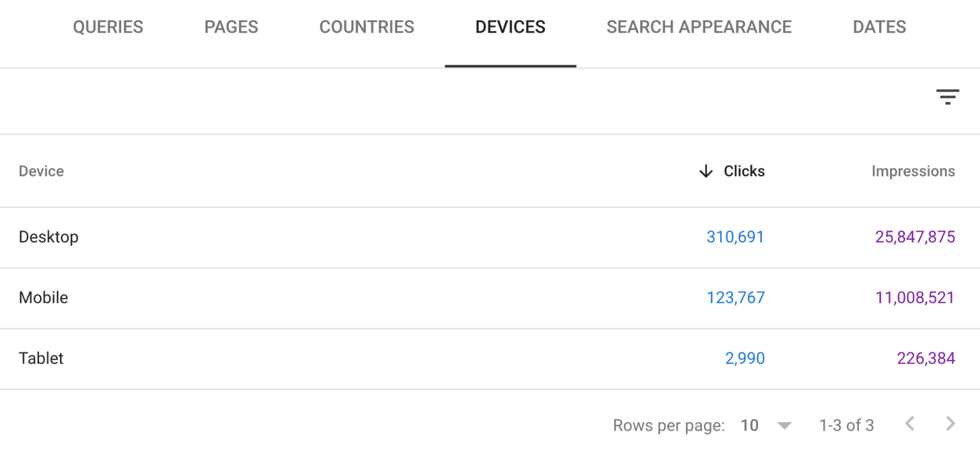This screenshot has height=455, width=980.
Task: Click the dropdown arrow beside rows per page
Action: click(x=785, y=425)
